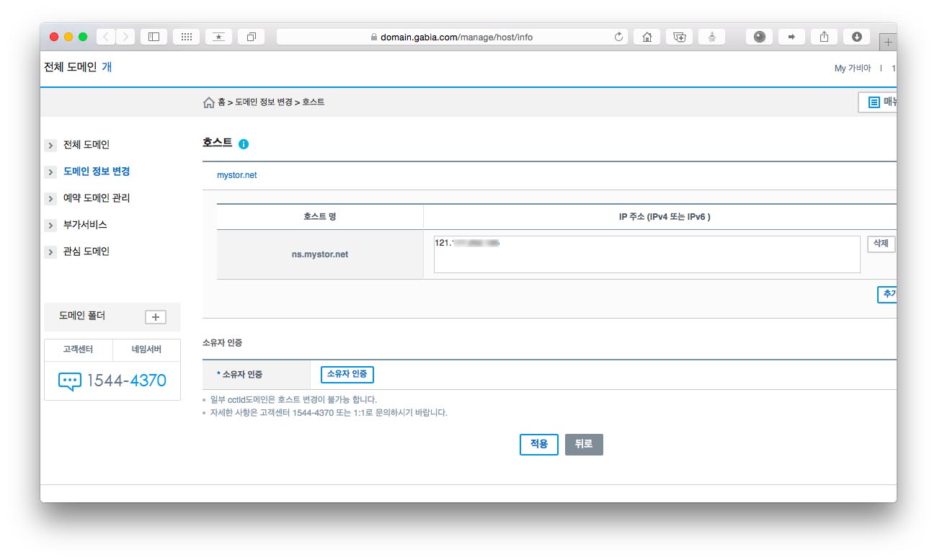Click the info icon beside 호스트
This screenshot has width=937, height=560.
click(x=244, y=144)
